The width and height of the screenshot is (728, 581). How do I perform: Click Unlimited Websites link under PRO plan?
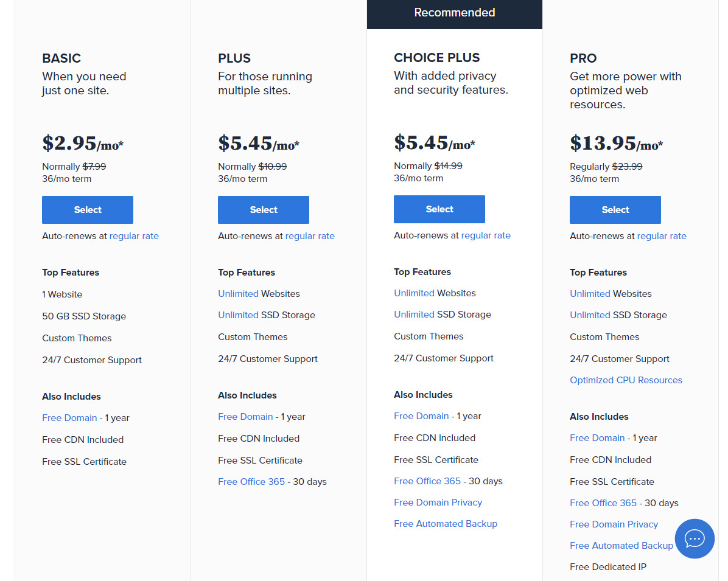click(x=589, y=293)
